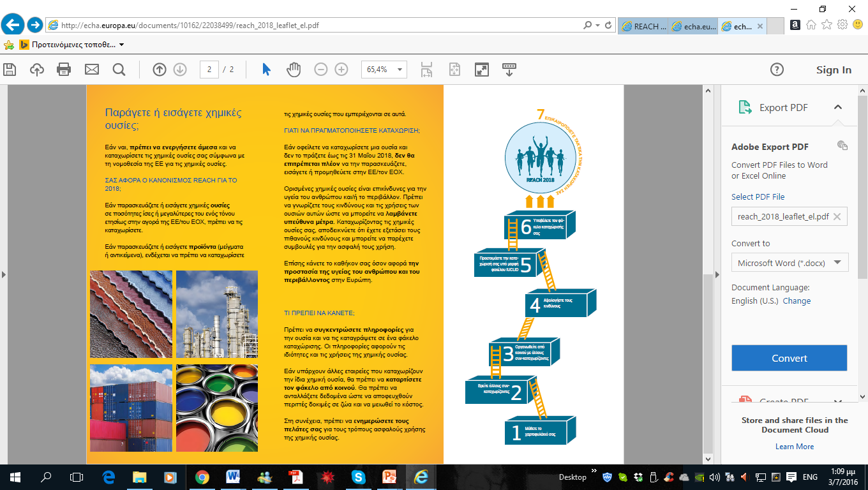The height and width of the screenshot is (490, 868).
Task: Open the Microsoft Word (*.docx) dropdown
Action: point(789,262)
